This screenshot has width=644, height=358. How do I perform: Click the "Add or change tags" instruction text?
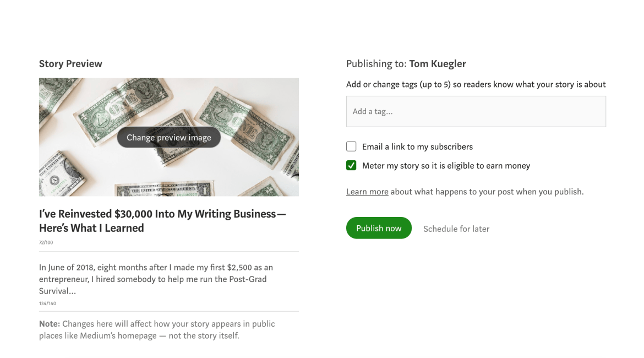(476, 84)
